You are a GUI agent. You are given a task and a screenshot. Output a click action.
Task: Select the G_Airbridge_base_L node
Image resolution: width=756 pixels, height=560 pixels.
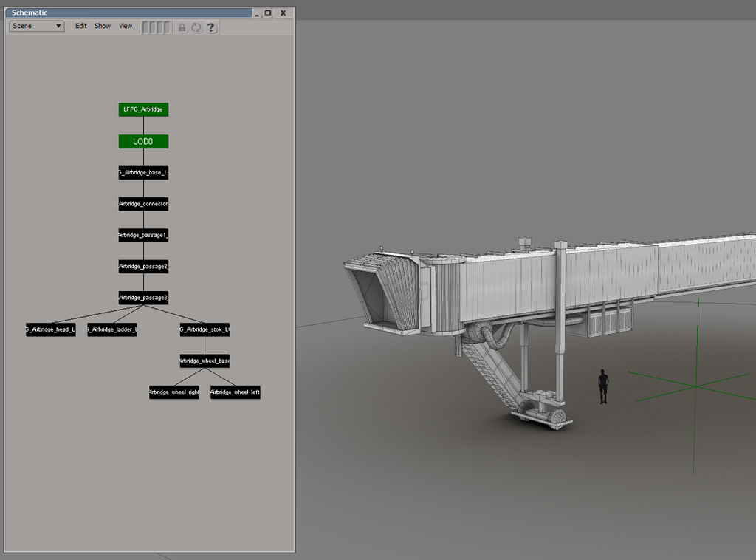[143, 173]
